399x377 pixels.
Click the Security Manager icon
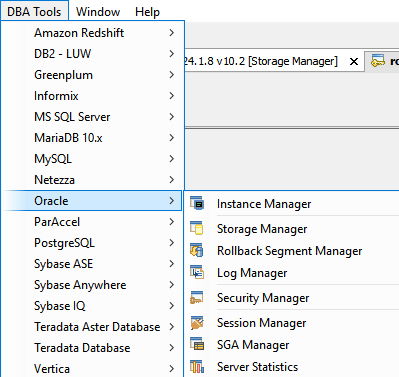(197, 297)
